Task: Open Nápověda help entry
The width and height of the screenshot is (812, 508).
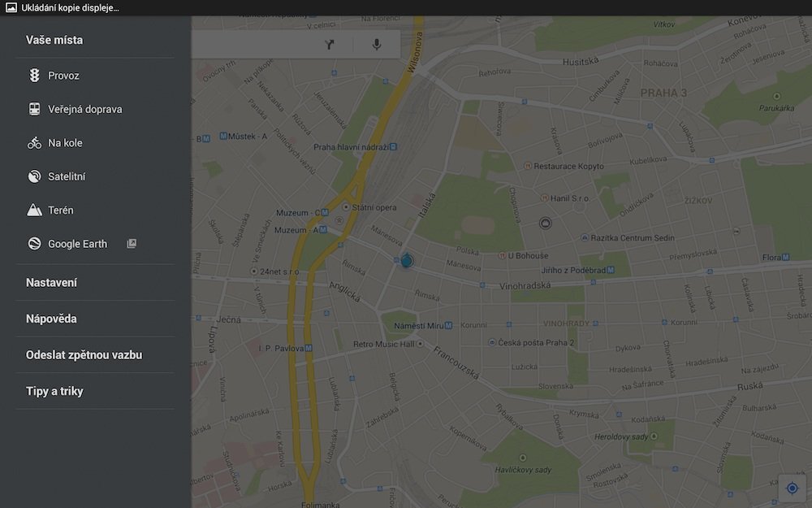Action: 51,319
